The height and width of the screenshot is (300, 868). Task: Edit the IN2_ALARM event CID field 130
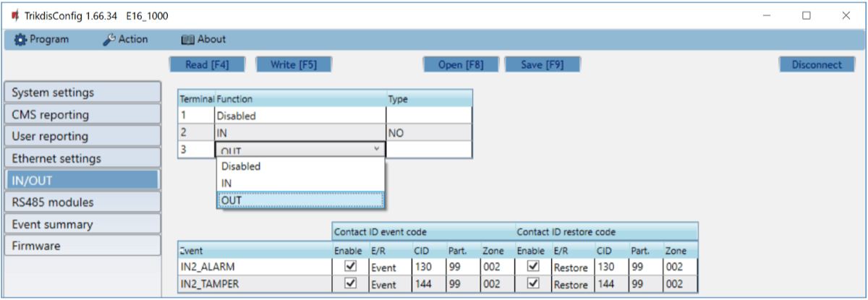tap(427, 267)
